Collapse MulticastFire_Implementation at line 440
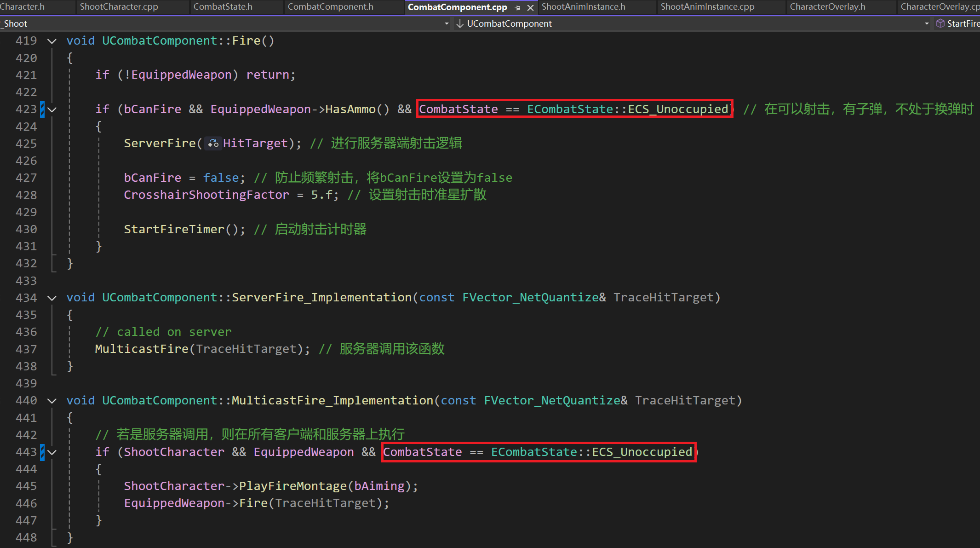Image resolution: width=980 pixels, height=548 pixels. [52, 401]
